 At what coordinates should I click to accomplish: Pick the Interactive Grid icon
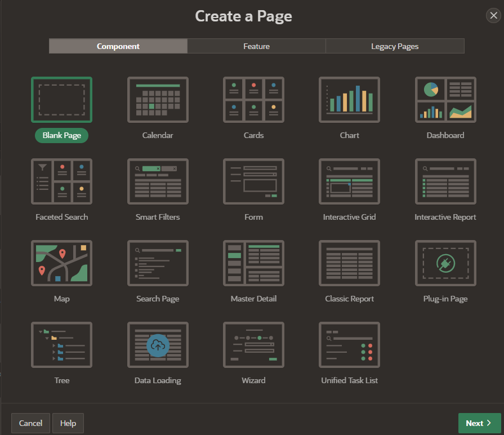[349, 181]
